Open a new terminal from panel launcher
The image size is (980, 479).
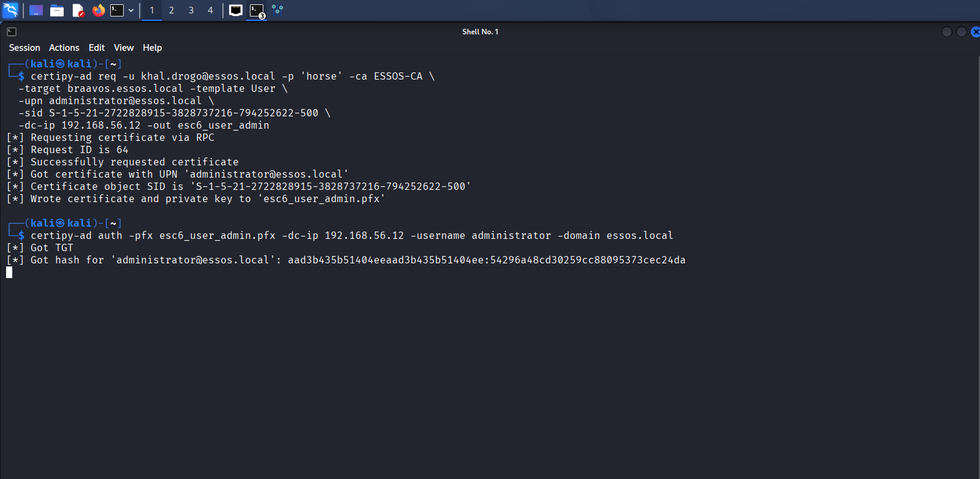117,10
